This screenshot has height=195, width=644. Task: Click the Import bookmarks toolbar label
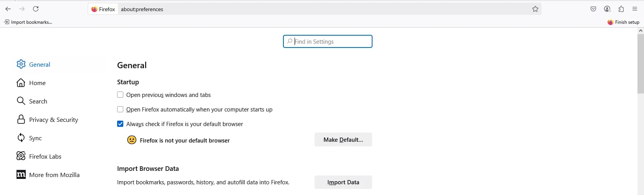point(31,22)
